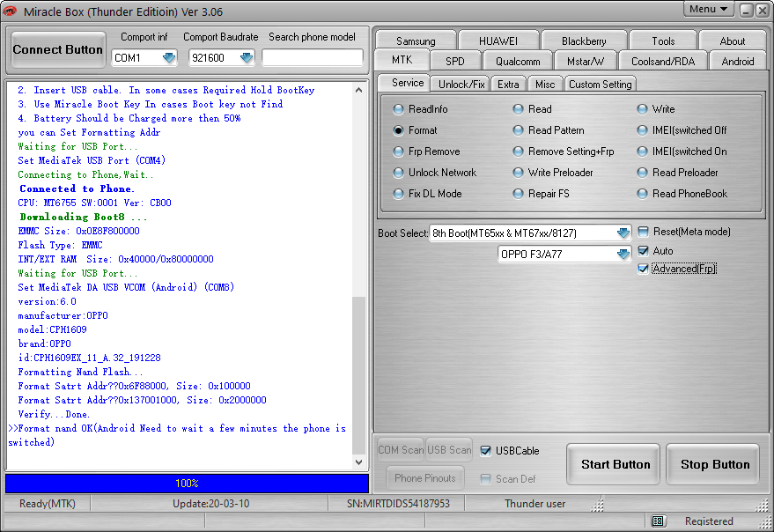Open the About tab
The width and height of the screenshot is (774, 532).
click(732, 41)
